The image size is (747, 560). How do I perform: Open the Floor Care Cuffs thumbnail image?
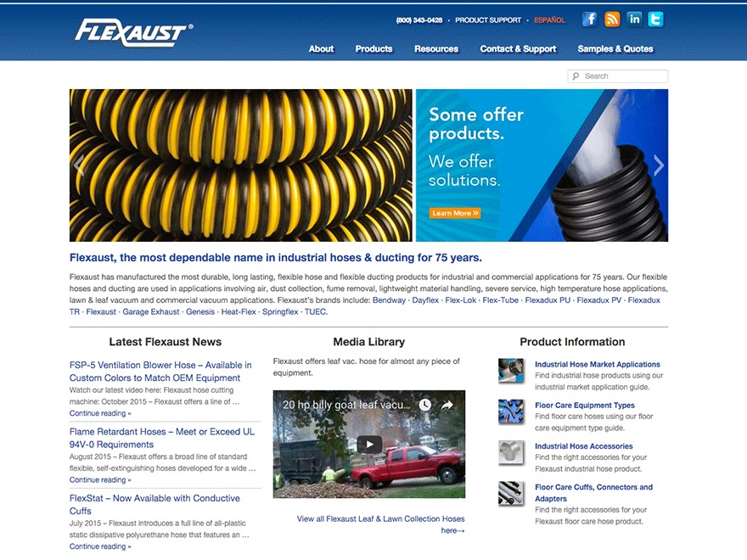(x=511, y=494)
